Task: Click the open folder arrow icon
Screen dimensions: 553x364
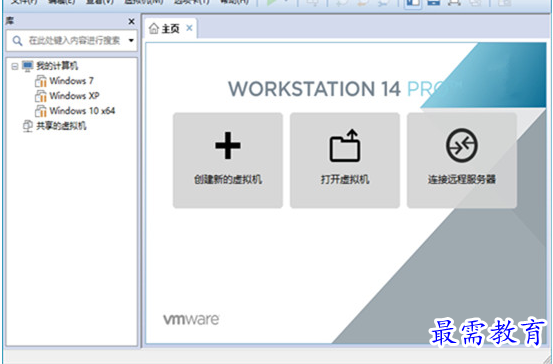Action: [x=345, y=145]
